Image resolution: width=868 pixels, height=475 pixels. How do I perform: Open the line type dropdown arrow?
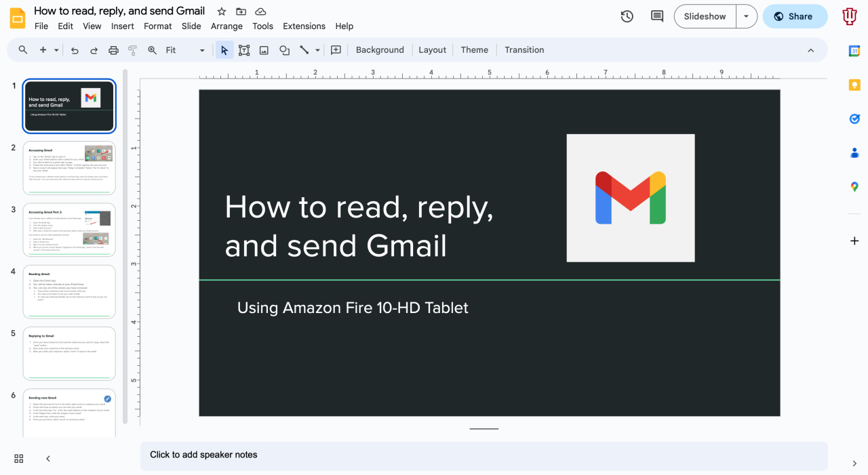(317, 50)
